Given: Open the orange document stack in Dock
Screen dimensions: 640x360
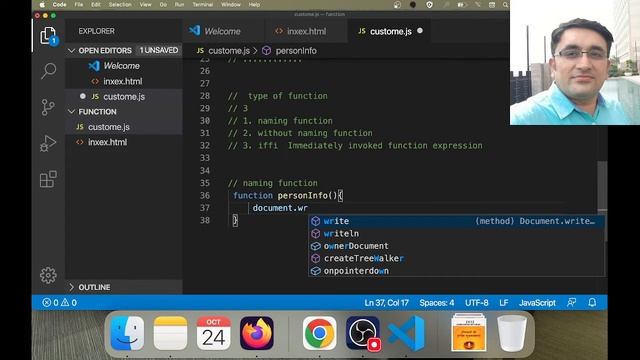Looking at the screenshot, I should coord(469,333).
